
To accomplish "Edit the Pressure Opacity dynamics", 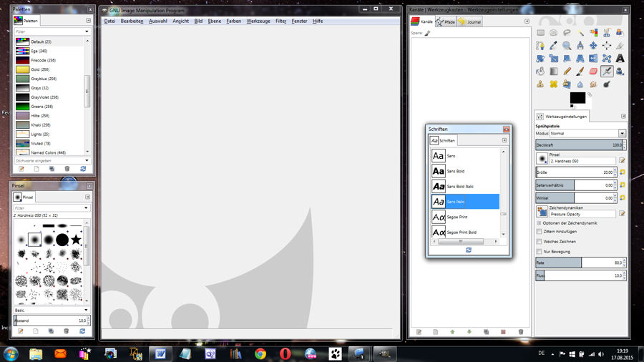I will 623,213.
